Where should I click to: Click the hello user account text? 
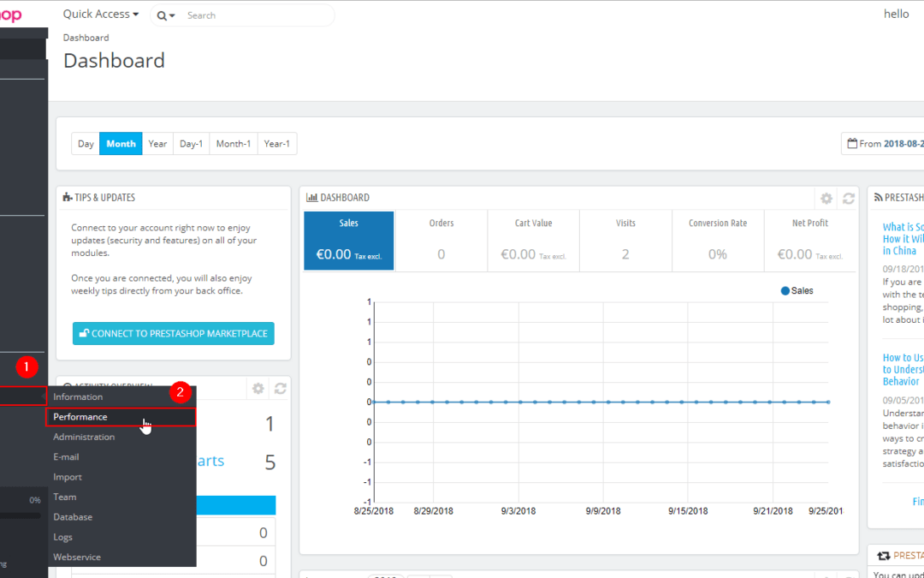click(x=897, y=15)
